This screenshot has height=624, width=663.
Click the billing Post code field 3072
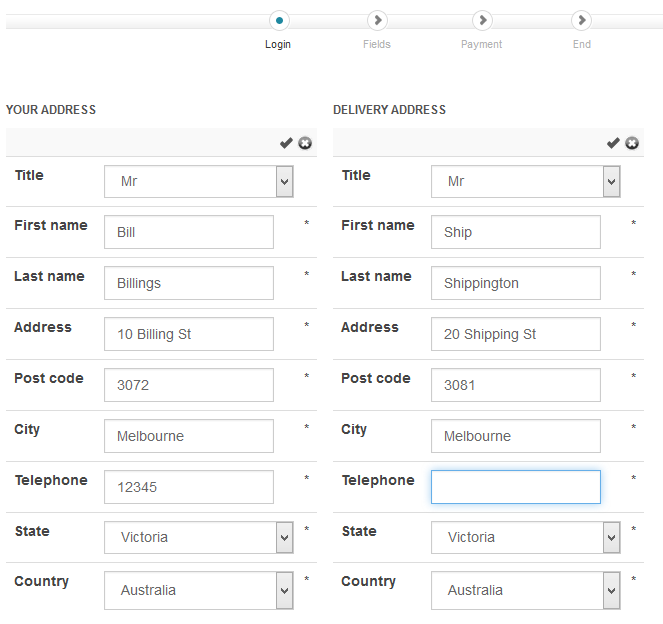point(188,385)
